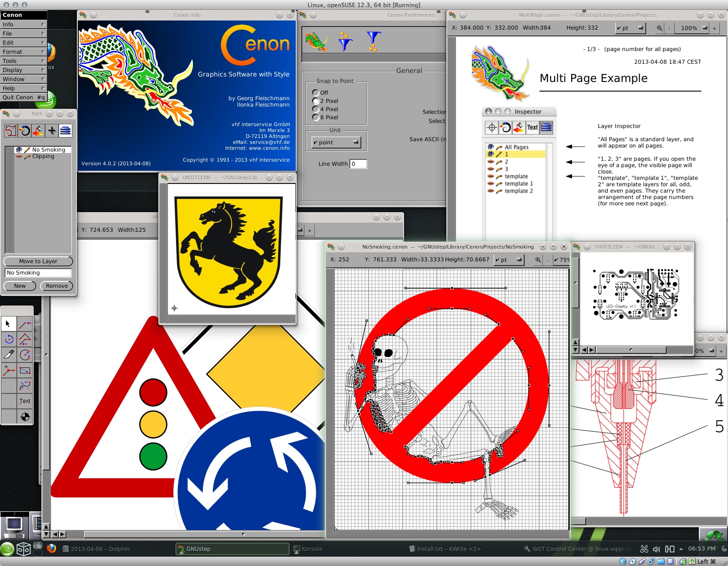Open the Tools menu in Cenon menu

click(24, 61)
